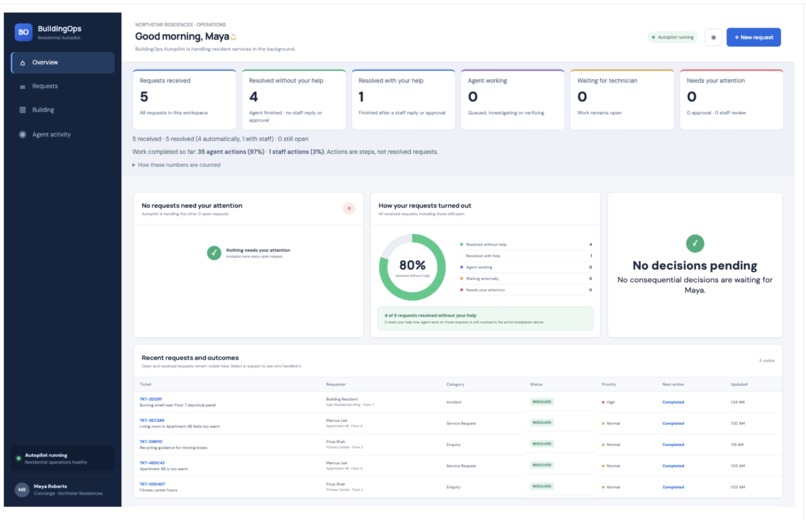
Task: Click Completed link in Burning smell row
Action: point(673,402)
